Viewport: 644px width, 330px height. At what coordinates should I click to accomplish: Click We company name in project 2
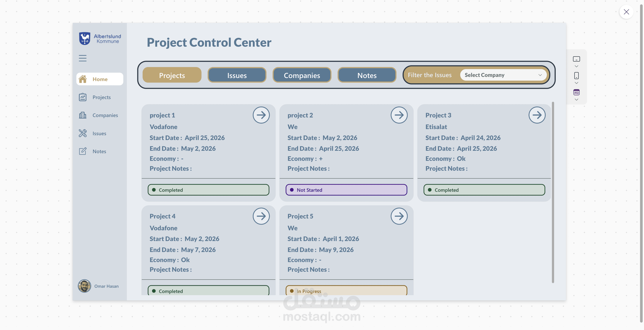[292, 127]
